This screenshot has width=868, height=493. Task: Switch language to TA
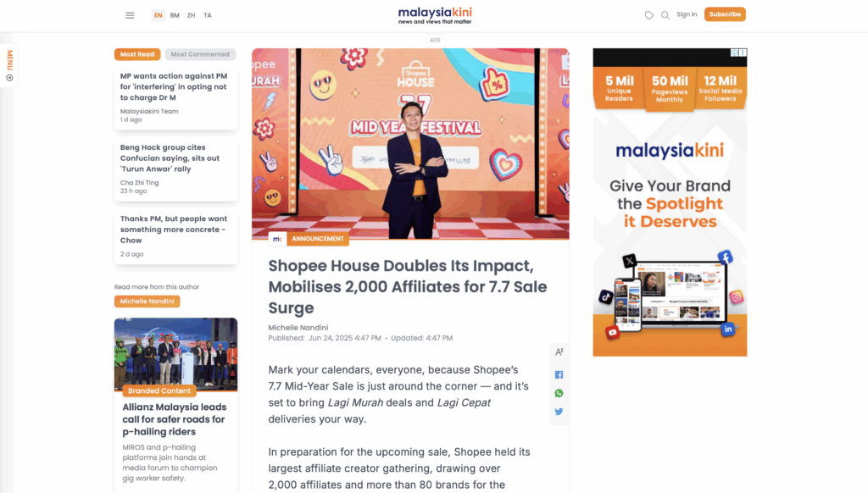pyautogui.click(x=208, y=15)
